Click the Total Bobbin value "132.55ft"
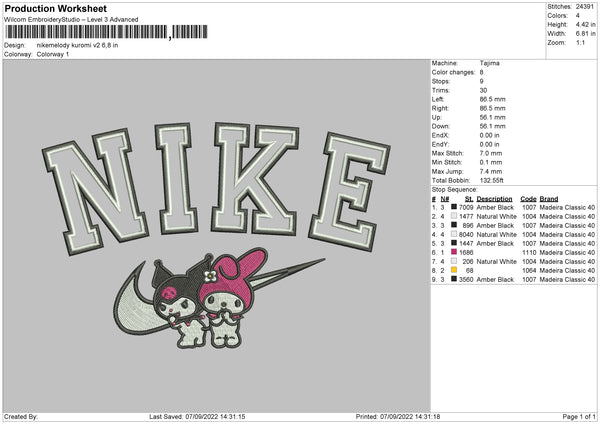This screenshot has width=600, height=424. (x=492, y=180)
